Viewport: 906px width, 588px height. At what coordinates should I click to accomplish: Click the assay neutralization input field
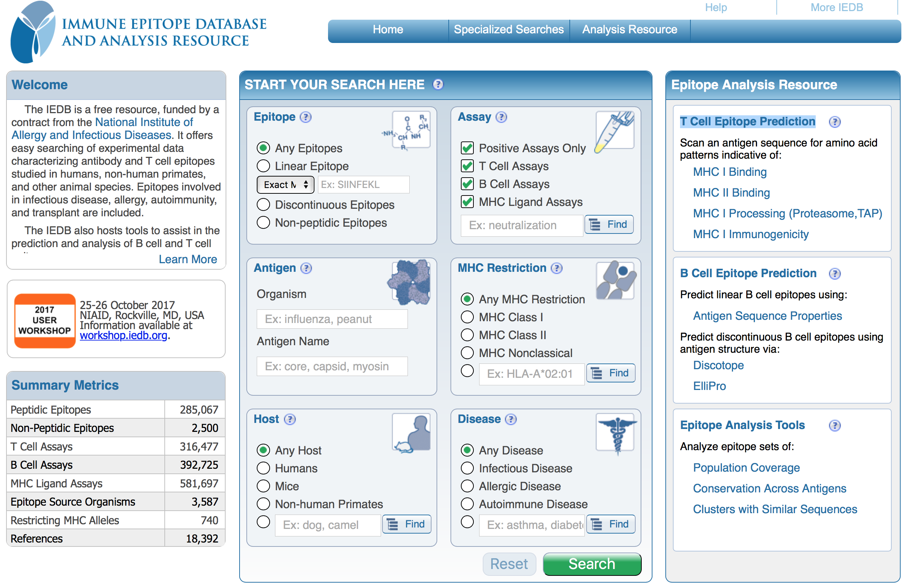(x=521, y=225)
